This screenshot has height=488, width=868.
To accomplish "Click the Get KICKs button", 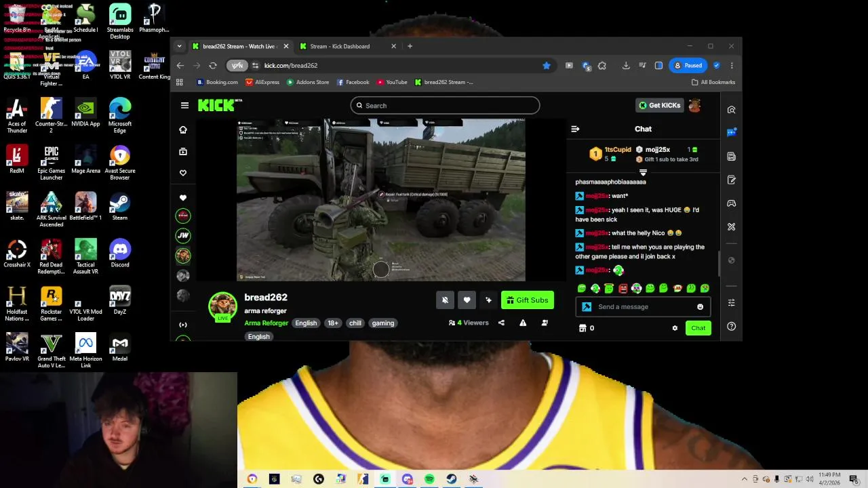I will coord(659,105).
